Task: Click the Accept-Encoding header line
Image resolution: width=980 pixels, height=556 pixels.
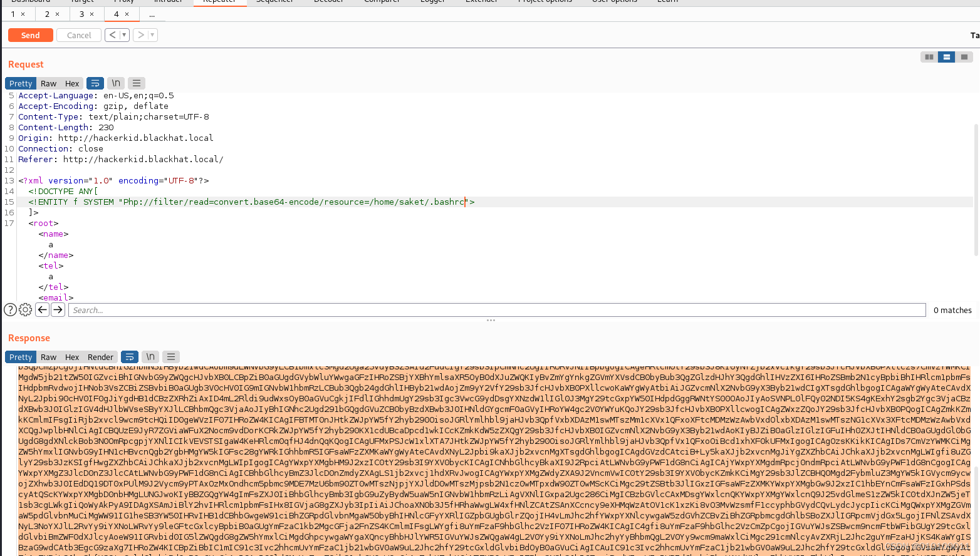Action: click(x=93, y=106)
